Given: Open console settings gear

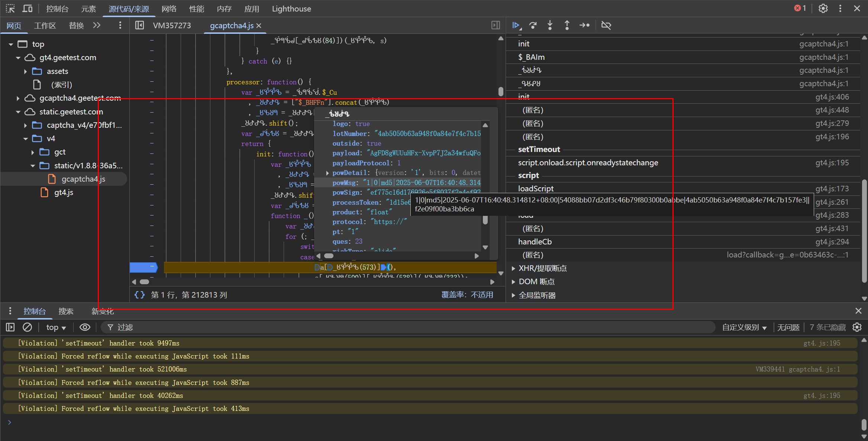Looking at the screenshot, I should (x=857, y=327).
